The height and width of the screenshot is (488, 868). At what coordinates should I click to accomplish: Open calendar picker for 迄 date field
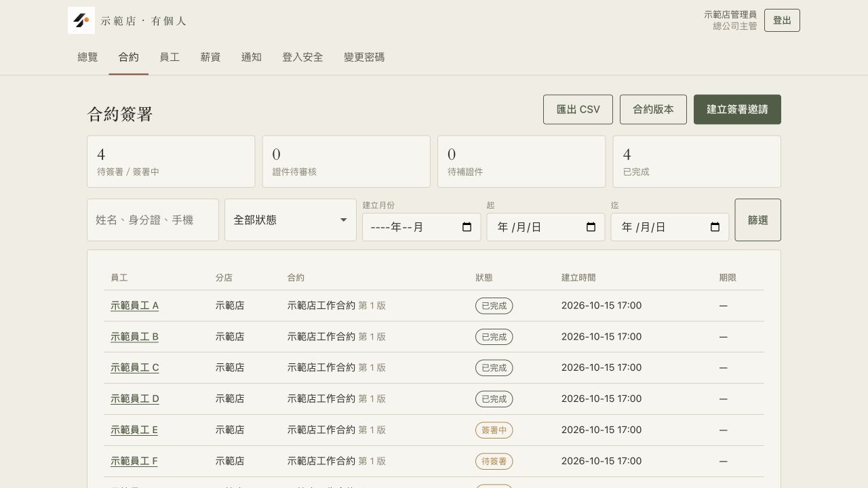tap(715, 227)
